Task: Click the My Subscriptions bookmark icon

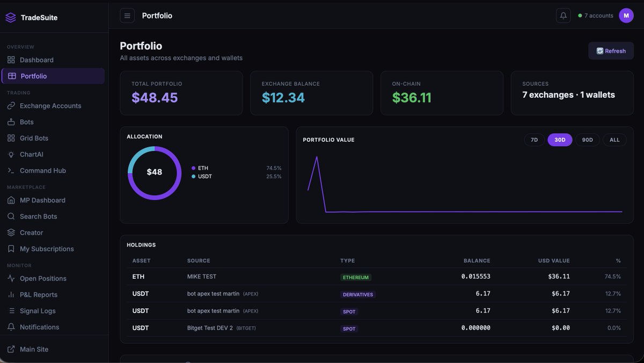Action: coord(11,249)
